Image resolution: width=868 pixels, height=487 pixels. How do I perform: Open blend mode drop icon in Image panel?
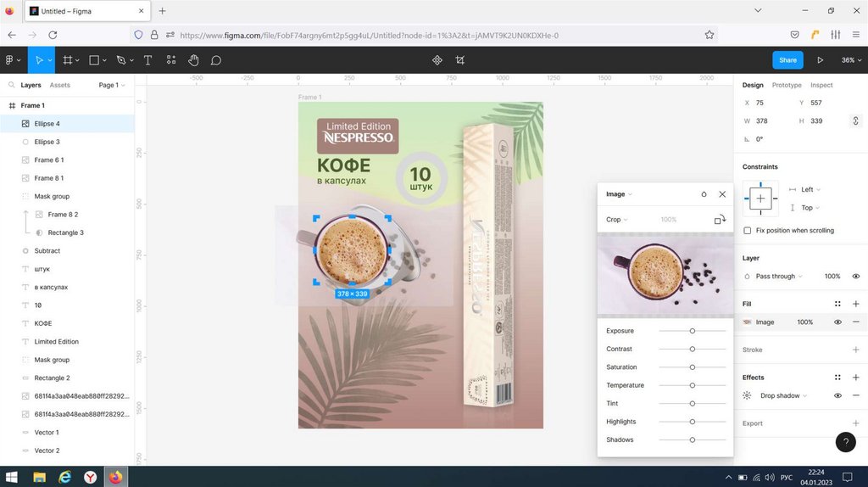coord(704,194)
